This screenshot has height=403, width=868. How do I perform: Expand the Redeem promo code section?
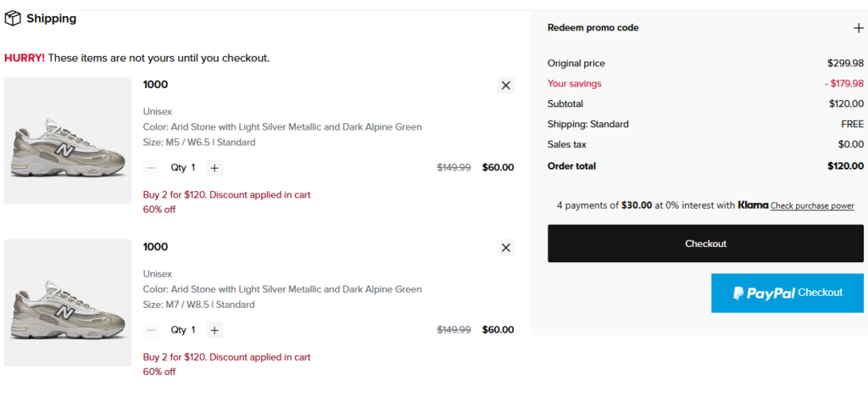tap(858, 28)
